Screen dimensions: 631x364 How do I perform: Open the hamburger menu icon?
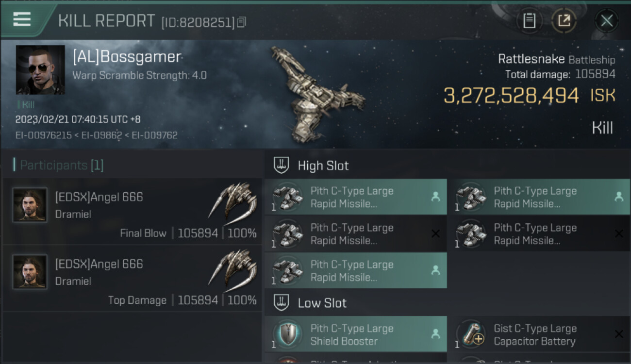tap(22, 19)
